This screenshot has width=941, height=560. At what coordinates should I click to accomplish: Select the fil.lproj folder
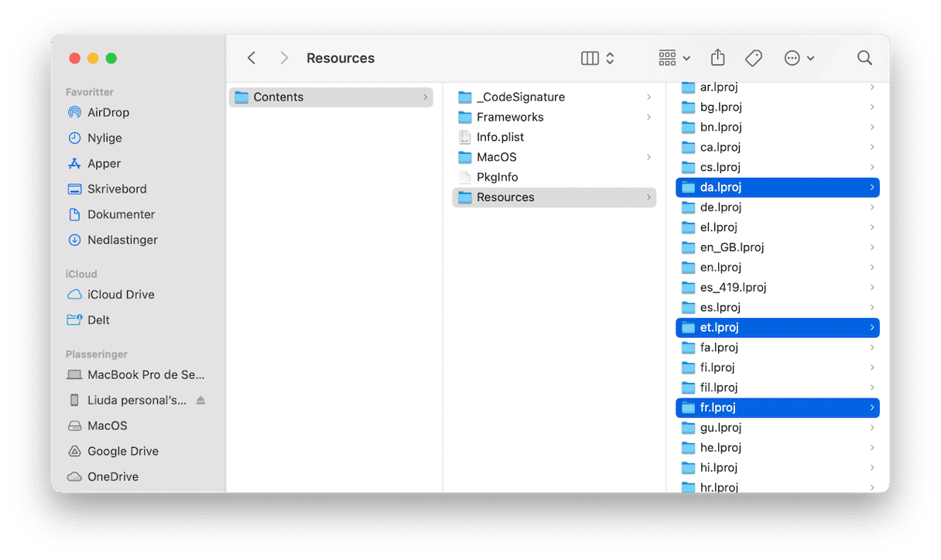click(778, 388)
